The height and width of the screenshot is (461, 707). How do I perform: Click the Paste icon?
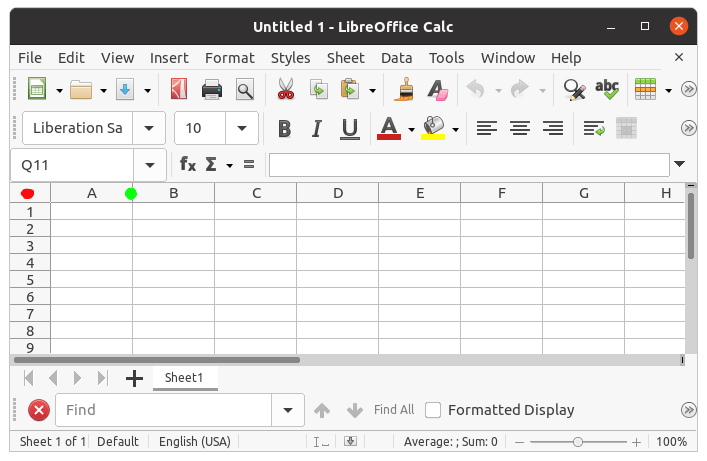coord(350,89)
